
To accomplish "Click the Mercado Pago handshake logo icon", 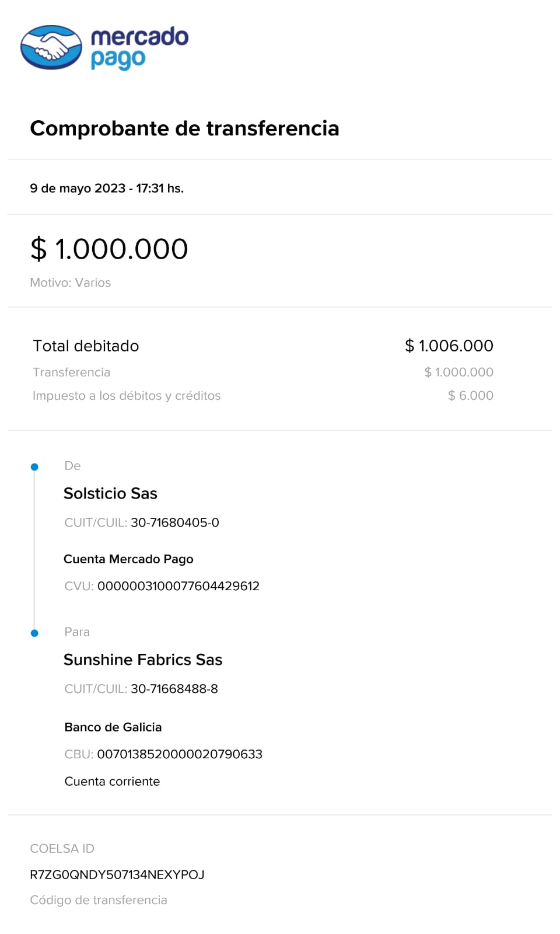I will 51,47.
